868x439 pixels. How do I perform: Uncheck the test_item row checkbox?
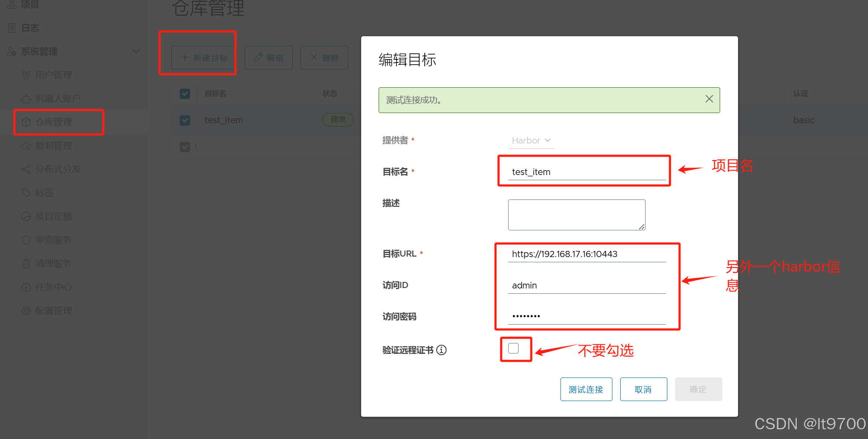pos(185,120)
